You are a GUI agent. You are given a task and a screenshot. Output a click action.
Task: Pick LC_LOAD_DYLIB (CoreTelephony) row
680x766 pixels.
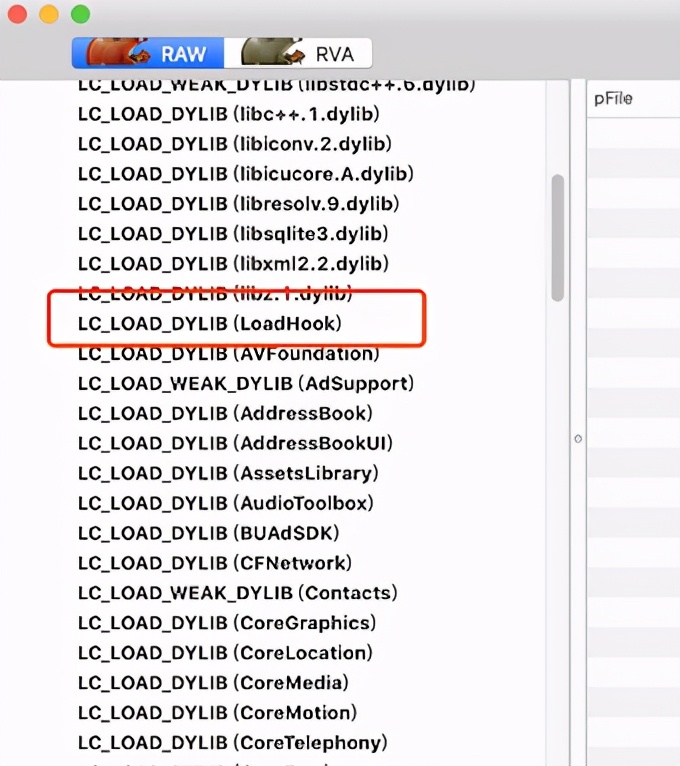pyautogui.click(x=232, y=743)
